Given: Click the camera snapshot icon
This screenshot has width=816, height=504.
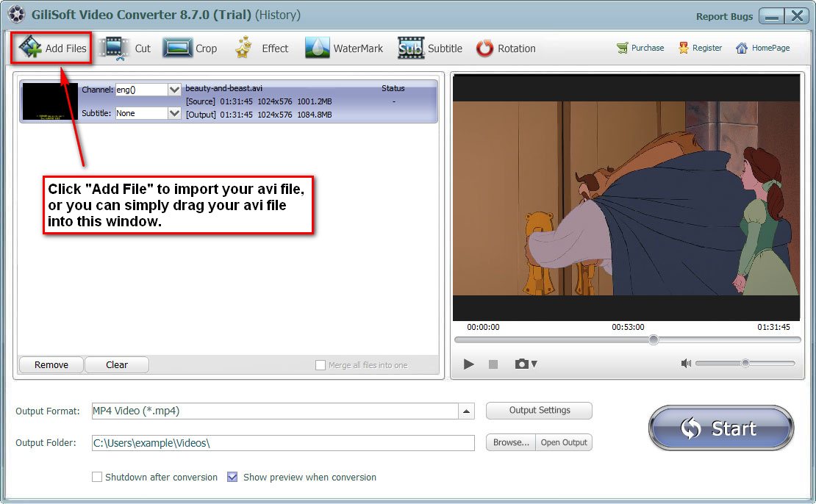Looking at the screenshot, I should 521,364.
